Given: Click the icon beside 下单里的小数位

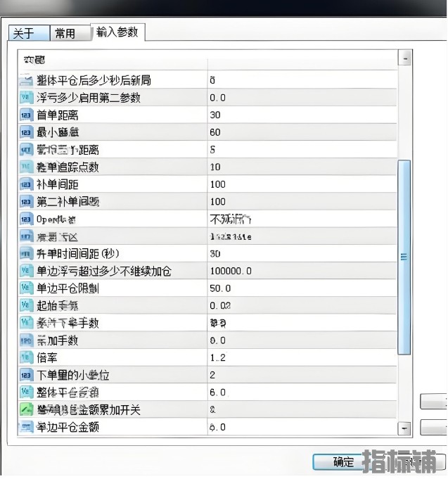Looking at the screenshot, I should (x=27, y=375).
